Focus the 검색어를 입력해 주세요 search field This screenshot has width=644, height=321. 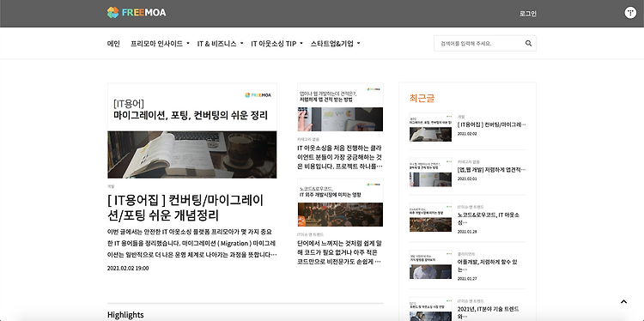click(478, 43)
